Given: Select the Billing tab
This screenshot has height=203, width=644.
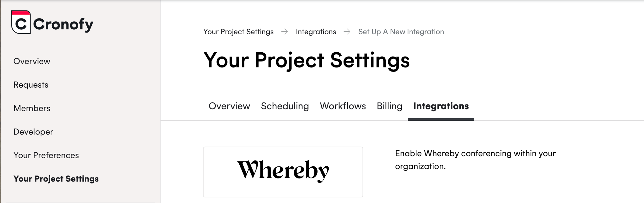Looking at the screenshot, I should tap(389, 106).
